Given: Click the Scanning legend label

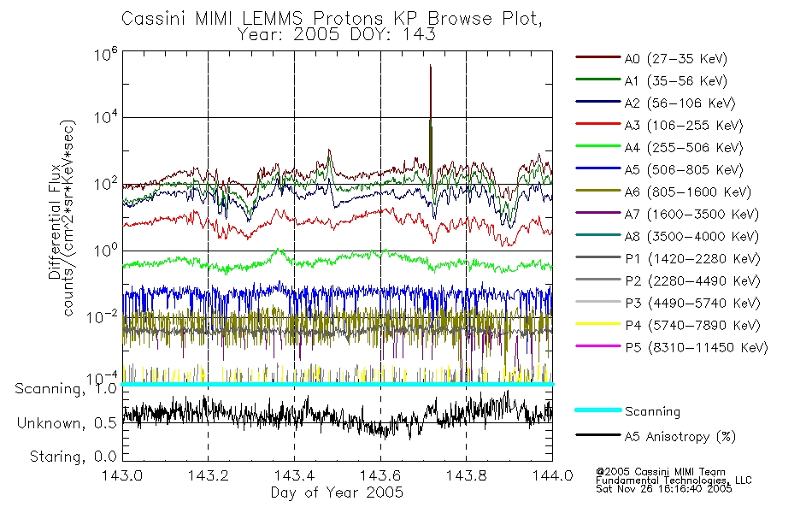Looking at the screenshot, I should click(652, 411).
